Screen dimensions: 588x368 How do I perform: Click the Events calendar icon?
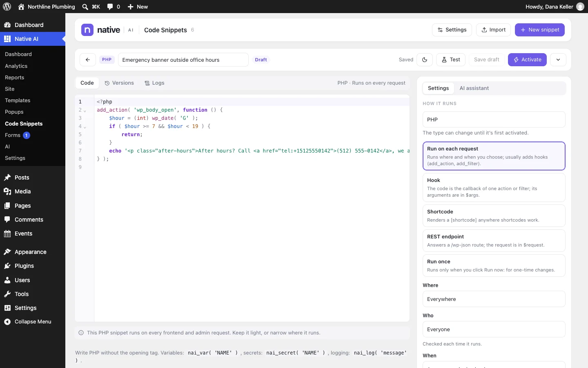(x=7, y=233)
